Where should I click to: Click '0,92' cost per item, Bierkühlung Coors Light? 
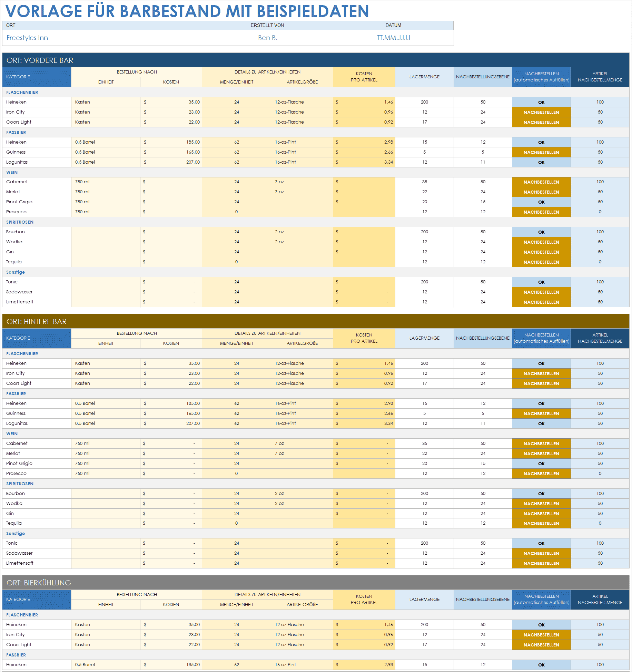pyautogui.click(x=364, y=644)
